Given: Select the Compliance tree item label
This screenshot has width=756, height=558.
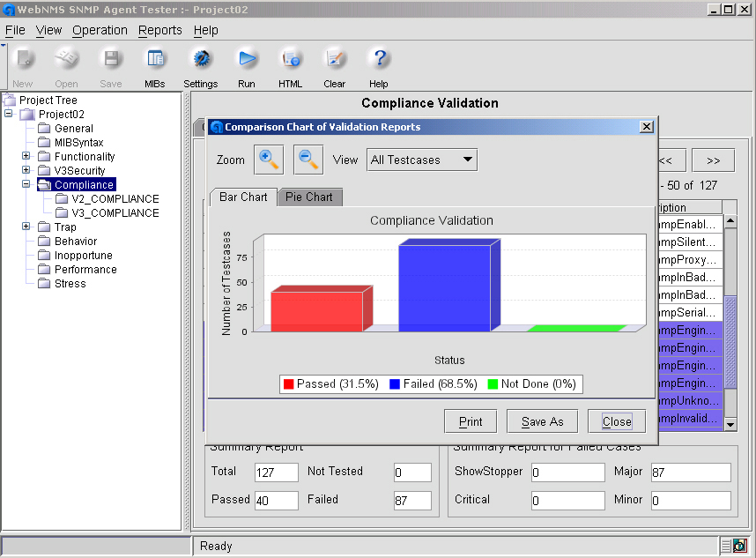Looking at the screenshot, I should [x=85, y=185].
